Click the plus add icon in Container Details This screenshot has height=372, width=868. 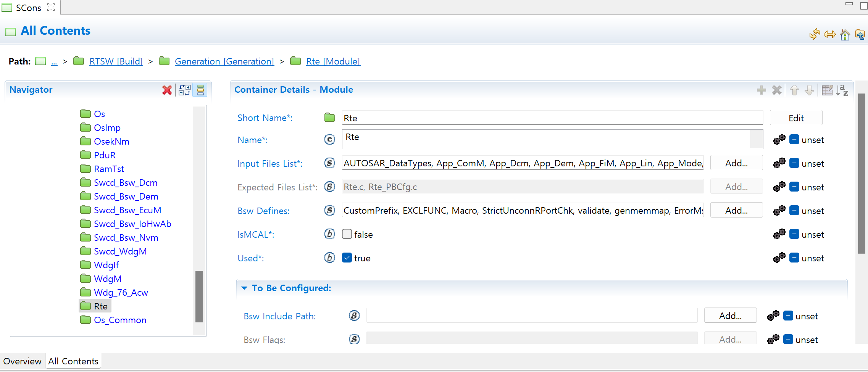tap(762, 90)
